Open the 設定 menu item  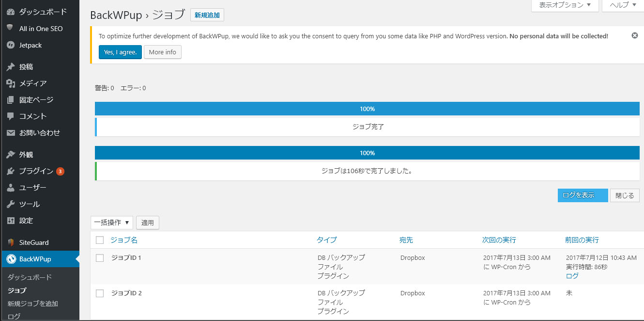[x=26, y=221]
